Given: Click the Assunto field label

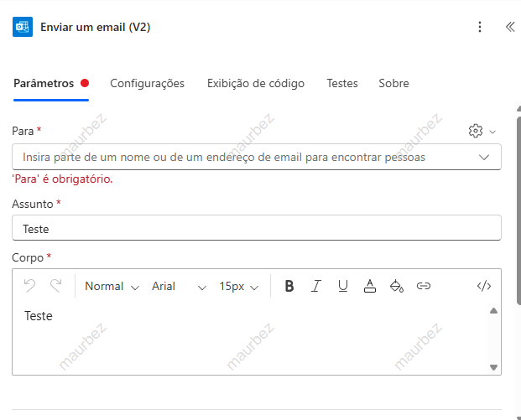Looking at the screenshot, I should (33, 204).
